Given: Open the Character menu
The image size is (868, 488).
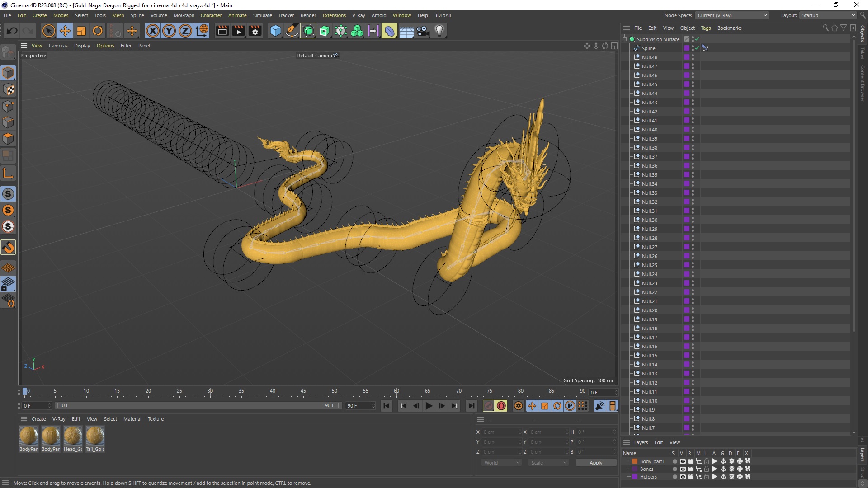Looking at the screenshot, I should tap(211, 15).
